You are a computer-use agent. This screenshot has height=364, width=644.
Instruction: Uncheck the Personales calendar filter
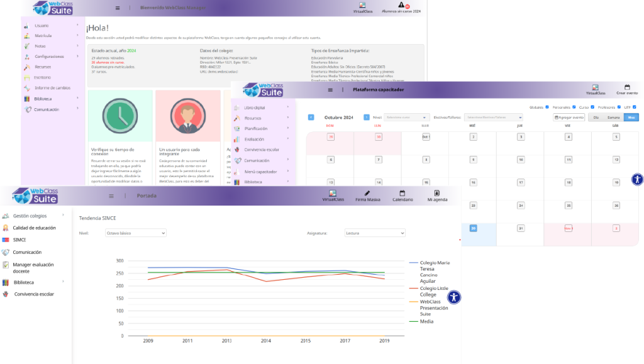click(x=574, y=107)
